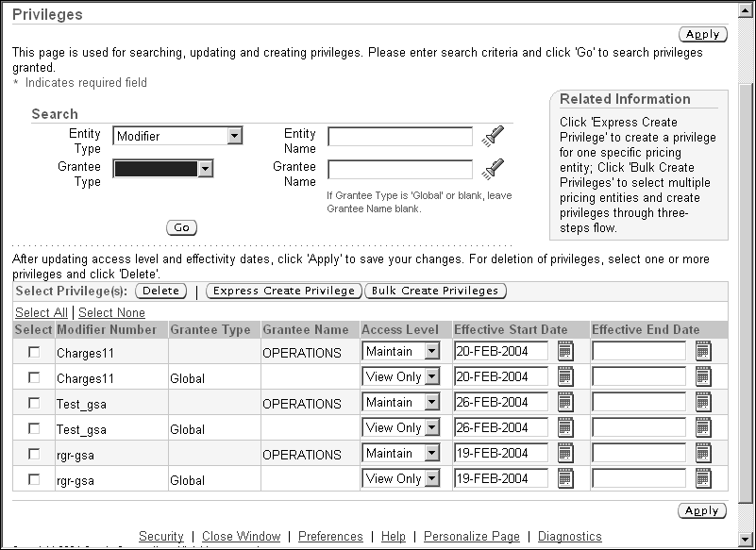Image resolution: width=756 pixels, height=550 pixels.
Task: Click Express Create Privilege button
Action: pyautogui.click(x=284, y=291)
